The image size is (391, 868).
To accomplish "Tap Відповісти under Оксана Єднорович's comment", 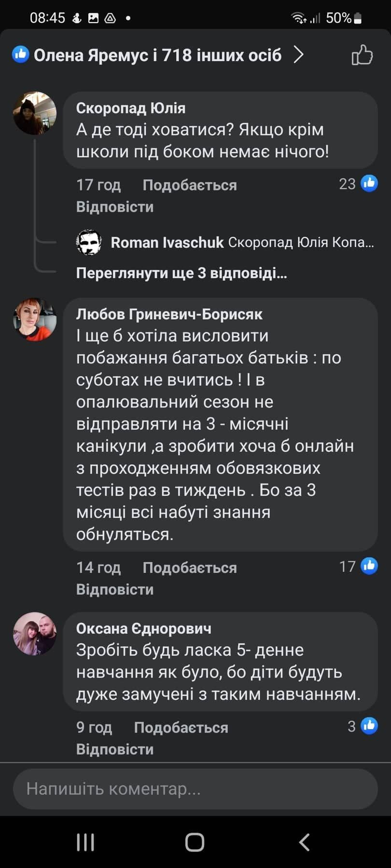I will (114, 749).
